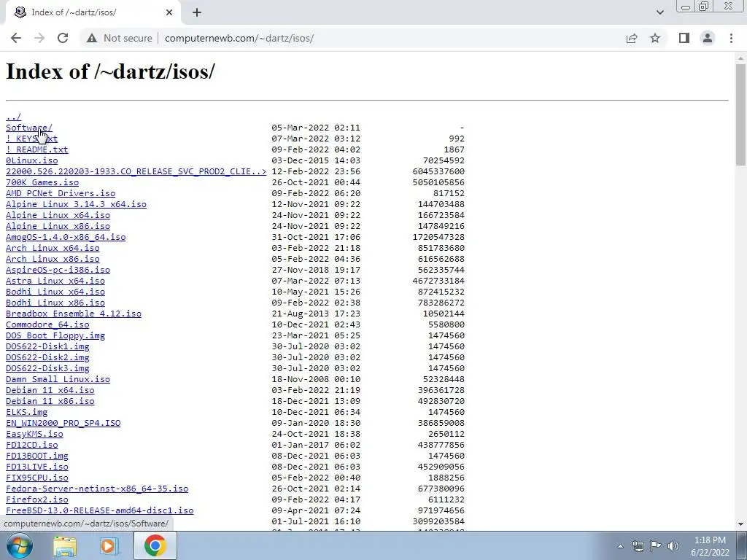Download FD12CD.iso
The width and height of the screenshot is (747, 560).
coord(32,446)
